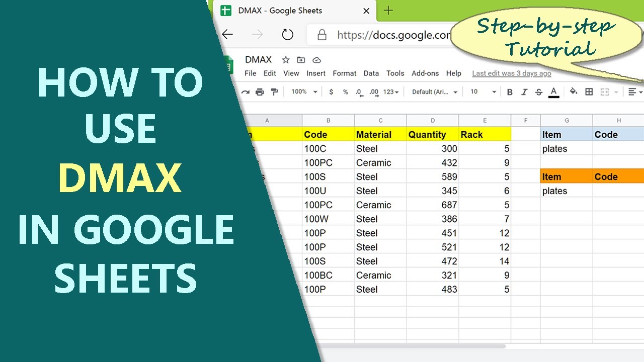
Task: Star the DMAX document
Action: [286, 60]
